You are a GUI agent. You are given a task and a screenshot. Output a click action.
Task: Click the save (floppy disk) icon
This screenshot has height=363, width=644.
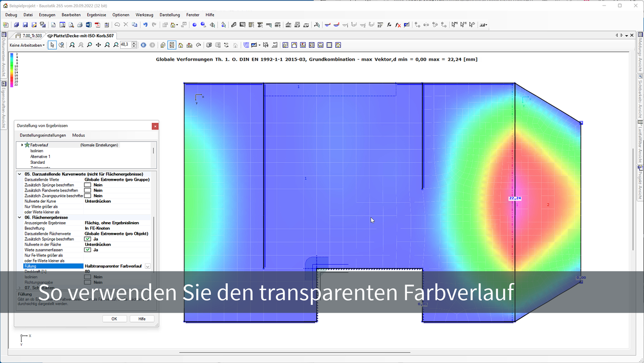pos(25,25)
